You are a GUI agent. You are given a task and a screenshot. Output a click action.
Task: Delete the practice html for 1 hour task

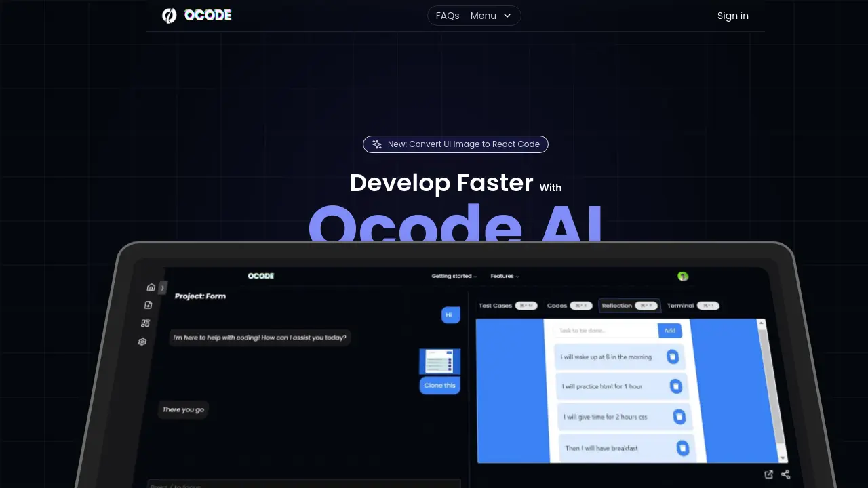pyautogui.click(x=675, y=386)
